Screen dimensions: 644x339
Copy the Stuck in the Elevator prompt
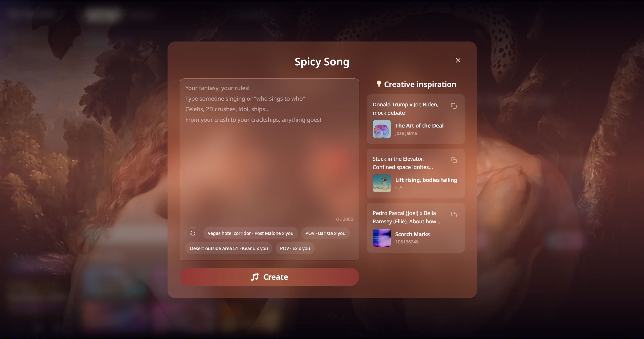click(x=454, y=160)
